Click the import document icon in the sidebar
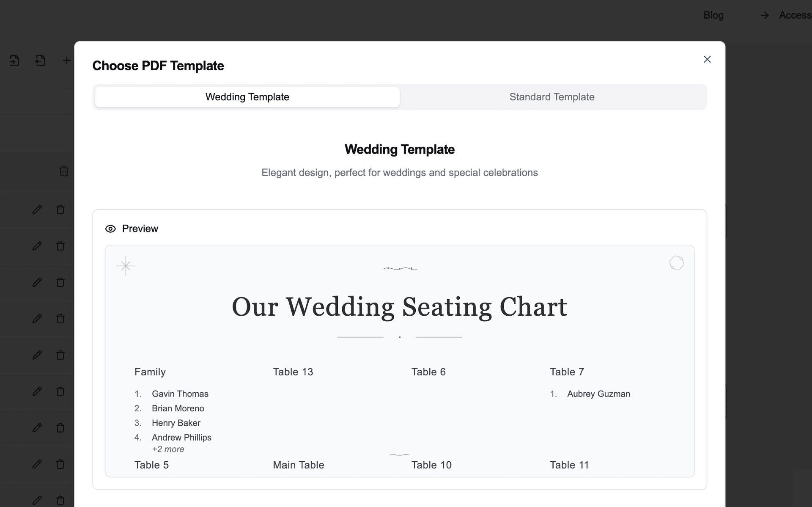 coord(15,60)
